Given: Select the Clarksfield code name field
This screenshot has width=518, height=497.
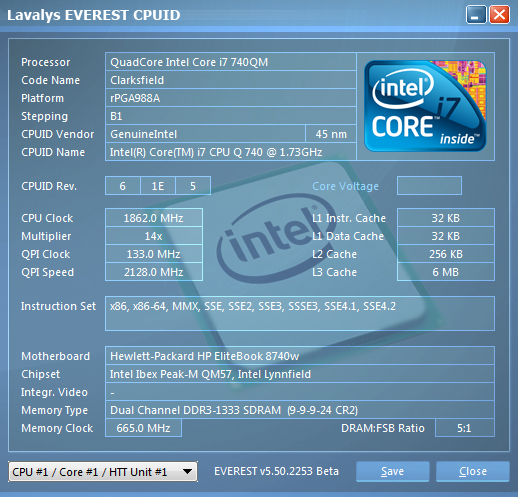Looking at the screenshot, I should (x=231, y=80).
